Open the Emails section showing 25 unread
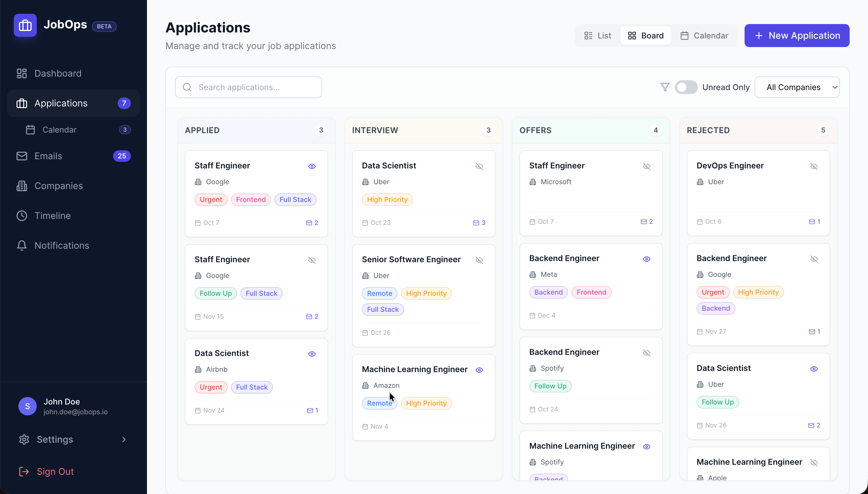Viewport: 868px width, 494px height. [x=48, y=156]
